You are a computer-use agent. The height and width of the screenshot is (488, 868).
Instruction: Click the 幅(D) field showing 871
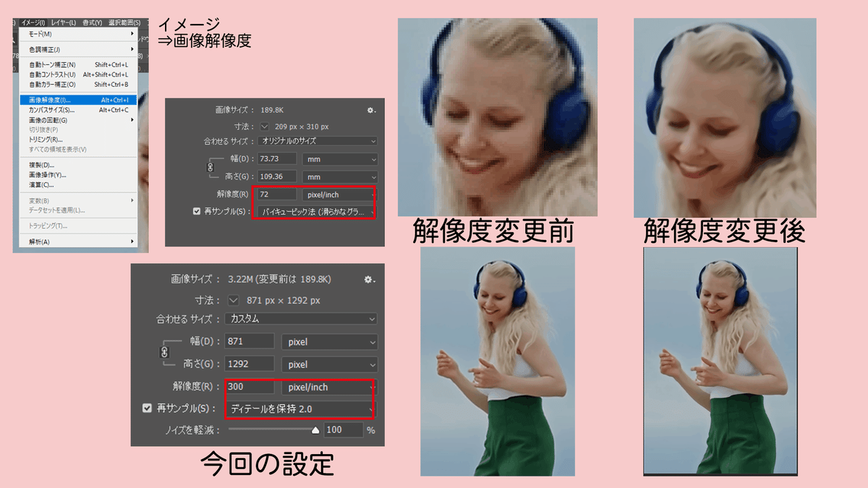tap(250, 341)
